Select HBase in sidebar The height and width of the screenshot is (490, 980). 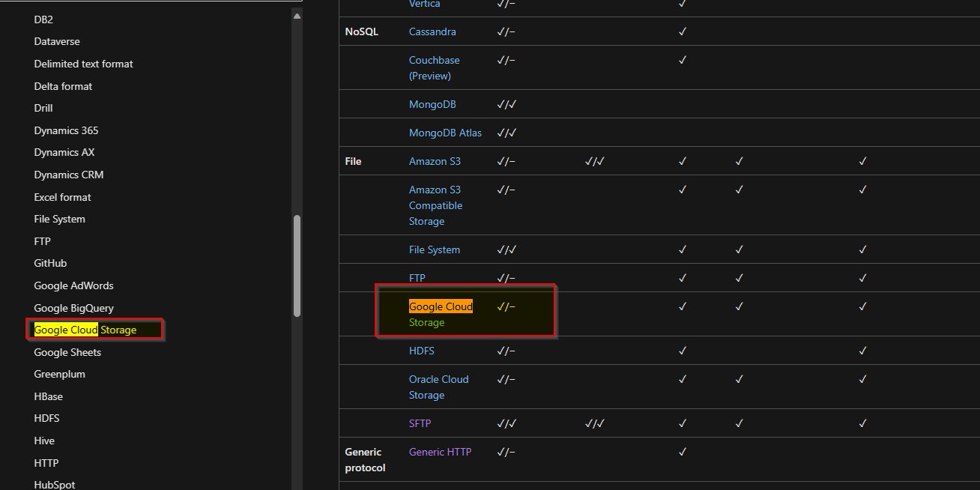tap(48, 396)
